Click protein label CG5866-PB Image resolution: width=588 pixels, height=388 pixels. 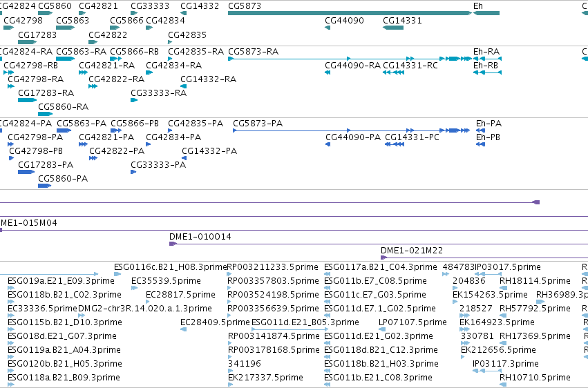point(135,123)
